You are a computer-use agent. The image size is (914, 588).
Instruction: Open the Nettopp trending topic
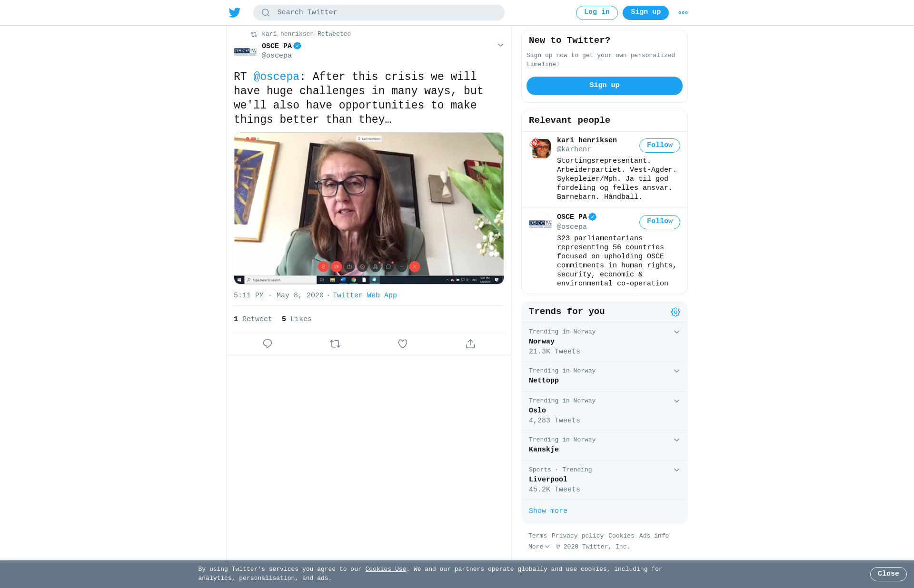point(605,377)
